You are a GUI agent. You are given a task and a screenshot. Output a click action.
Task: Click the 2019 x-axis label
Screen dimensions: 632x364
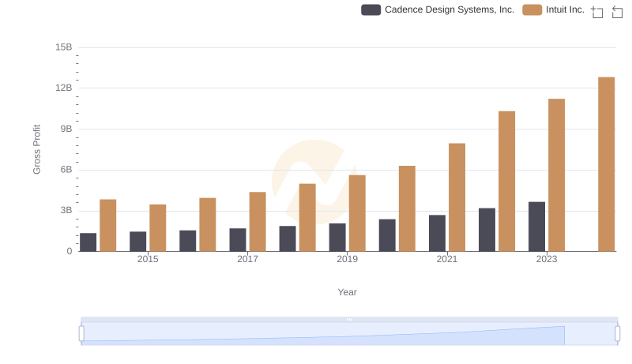[347, 259]
